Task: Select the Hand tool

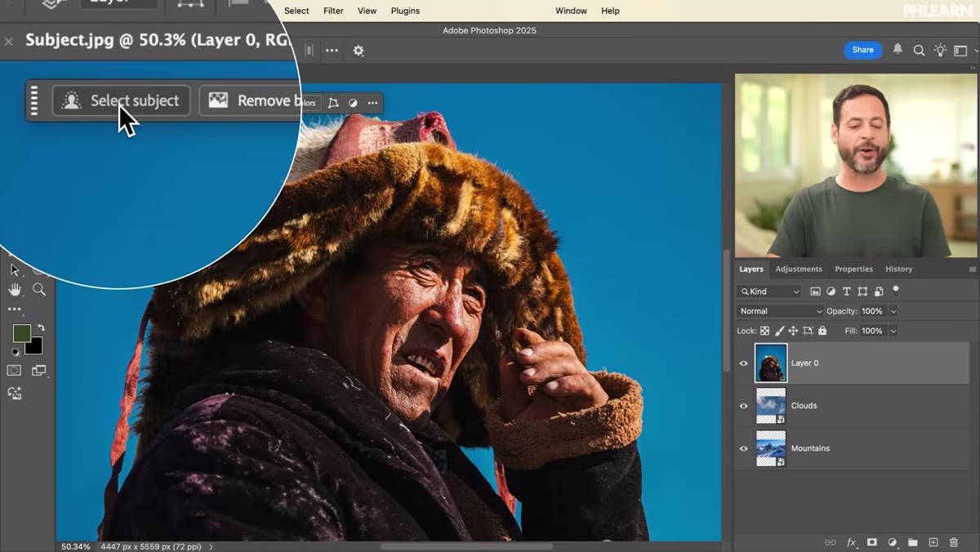Action: click(x=15, y=289)
